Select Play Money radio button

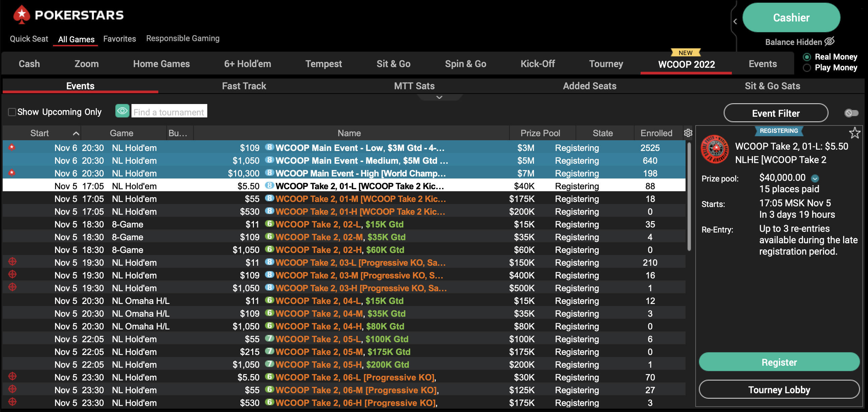pyautogui.click(x=807, y=68)
